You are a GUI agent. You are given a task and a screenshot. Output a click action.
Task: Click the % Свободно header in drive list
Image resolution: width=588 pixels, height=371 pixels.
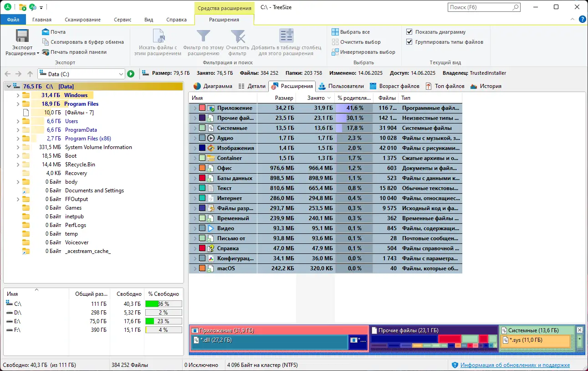[164, 294]
